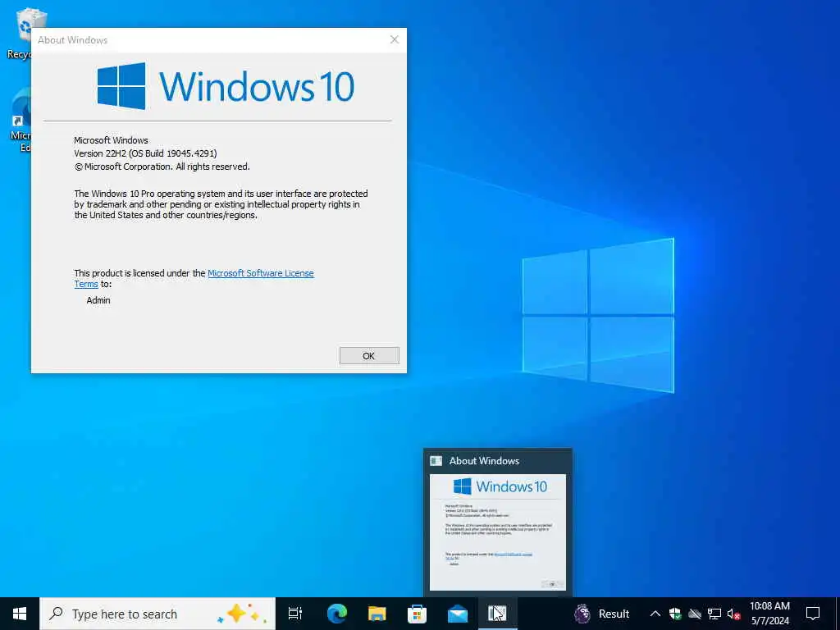Viewport: 840px width, 630px height.
Task: Click the Type here to search box
Action: point(157,614)
